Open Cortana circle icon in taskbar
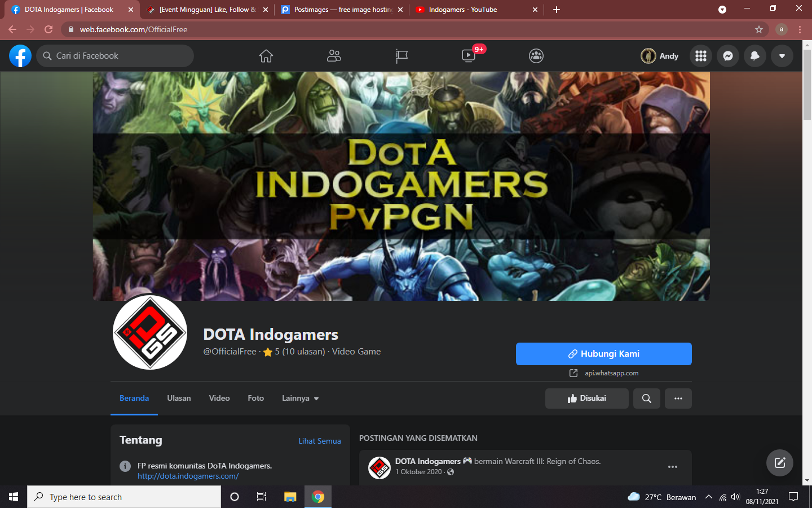This screenshot has width=812, height=508. 235,497
